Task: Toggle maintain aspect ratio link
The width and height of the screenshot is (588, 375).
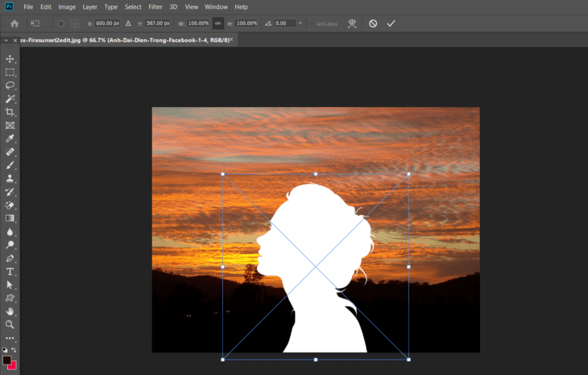Action: pyautogui.click(x=217, y=23)
